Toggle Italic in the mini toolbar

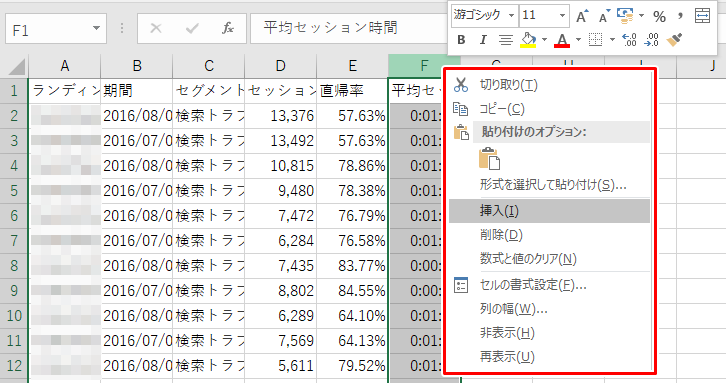[x=483, y=40]
